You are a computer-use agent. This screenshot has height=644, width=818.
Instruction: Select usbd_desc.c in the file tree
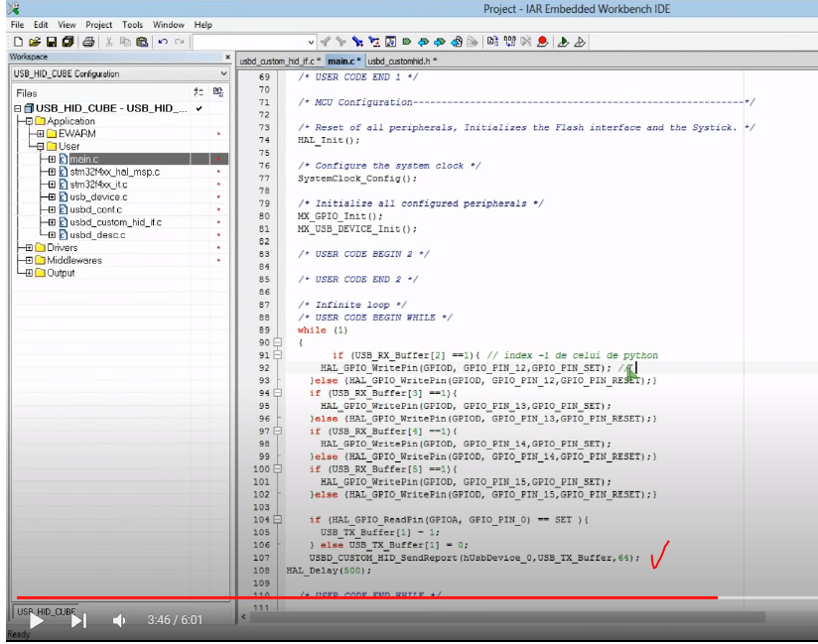(x=97, y=235)
